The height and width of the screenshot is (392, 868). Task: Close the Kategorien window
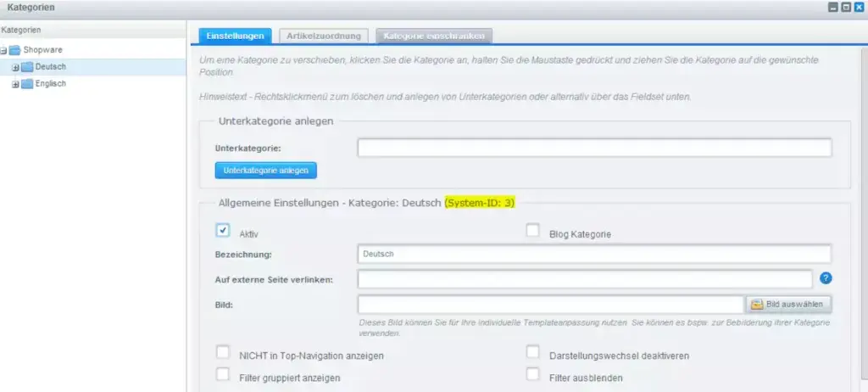[858, 8]
